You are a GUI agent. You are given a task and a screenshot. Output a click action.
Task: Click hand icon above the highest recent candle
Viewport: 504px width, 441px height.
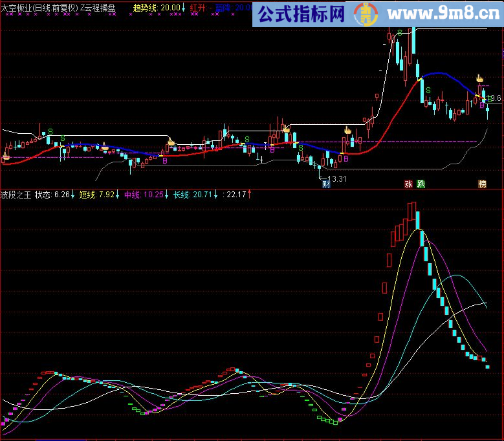pos(479,78)
